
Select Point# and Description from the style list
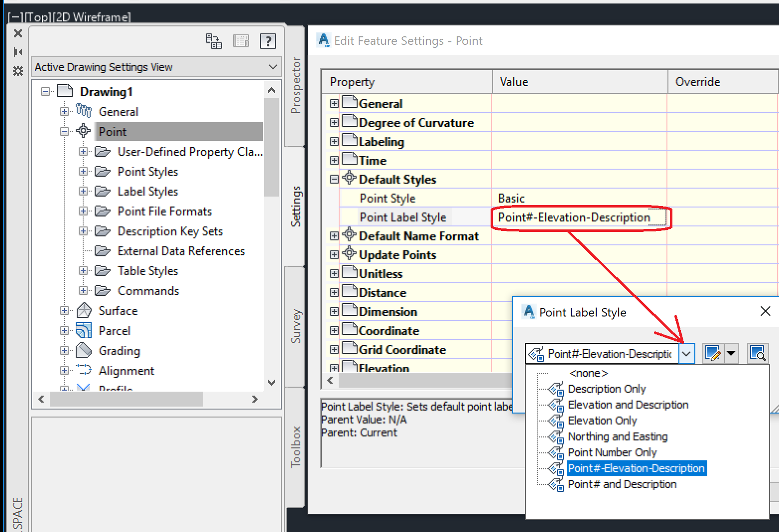pos(622,484)
